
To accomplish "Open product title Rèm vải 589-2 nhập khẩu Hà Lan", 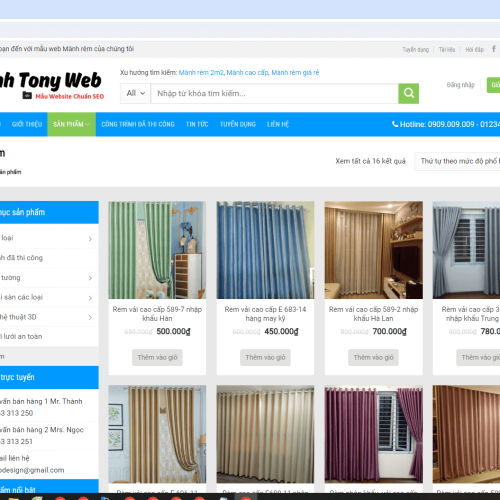I will [373, 314].
